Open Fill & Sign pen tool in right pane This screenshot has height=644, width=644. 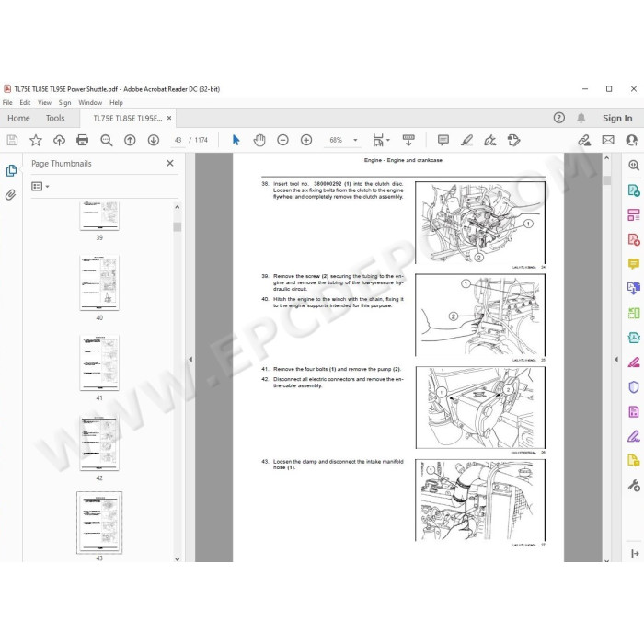point(634,436)
